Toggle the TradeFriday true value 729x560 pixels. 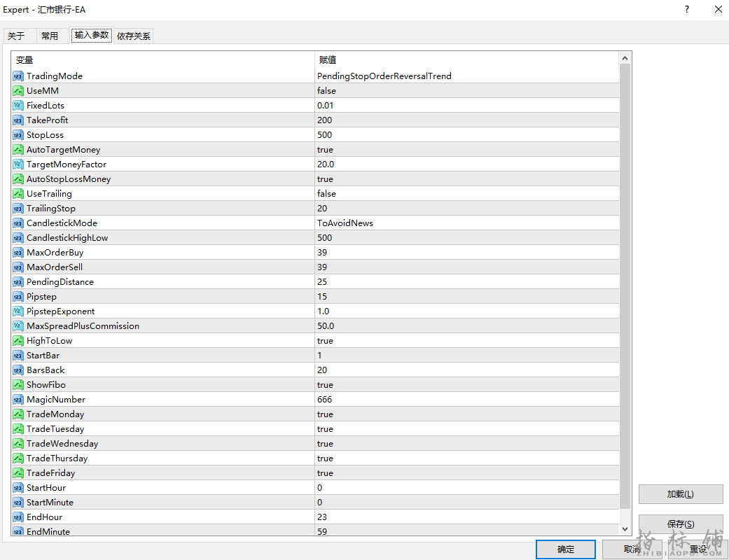pos(325,473)
